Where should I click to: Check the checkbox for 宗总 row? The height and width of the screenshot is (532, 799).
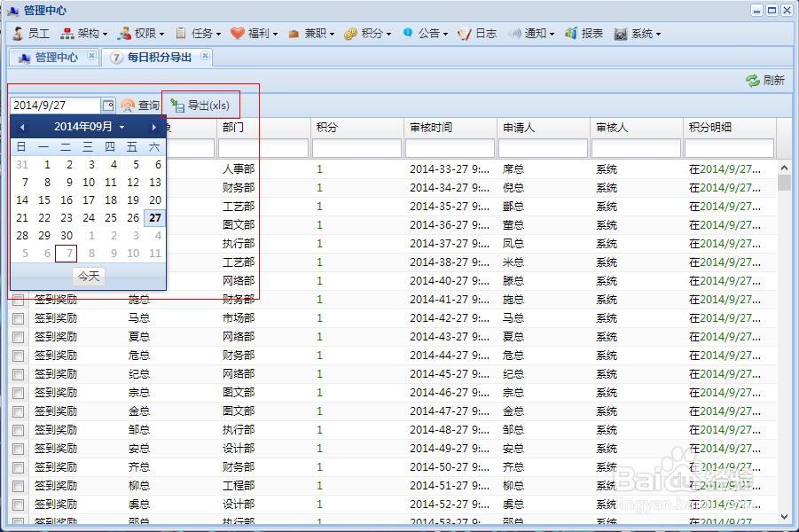coord(19,394)
